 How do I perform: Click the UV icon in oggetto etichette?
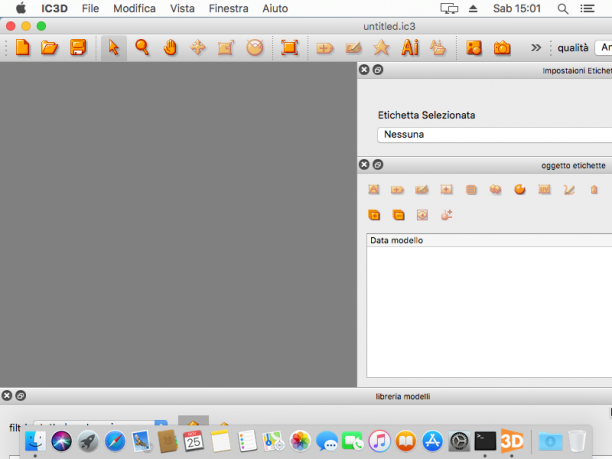544,190
